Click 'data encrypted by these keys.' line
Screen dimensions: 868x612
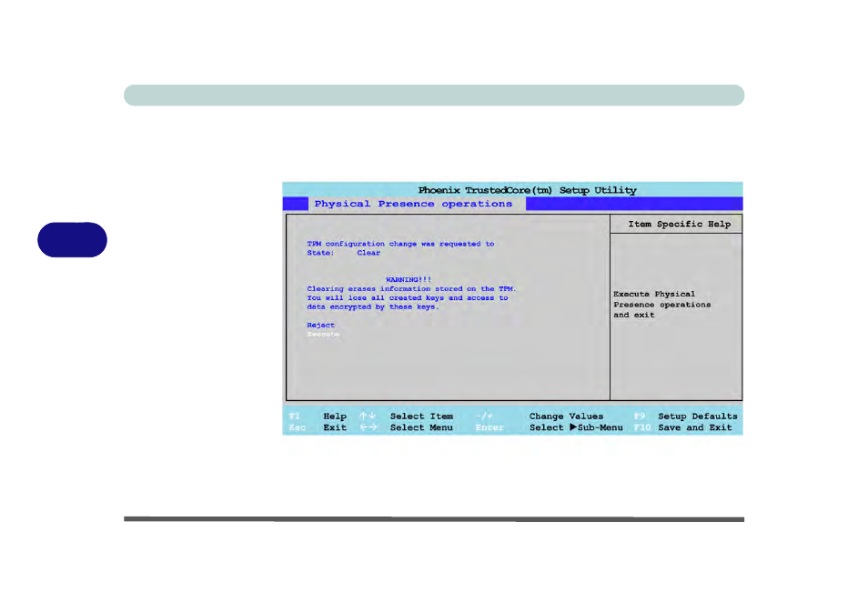click(x=372, y=307)
